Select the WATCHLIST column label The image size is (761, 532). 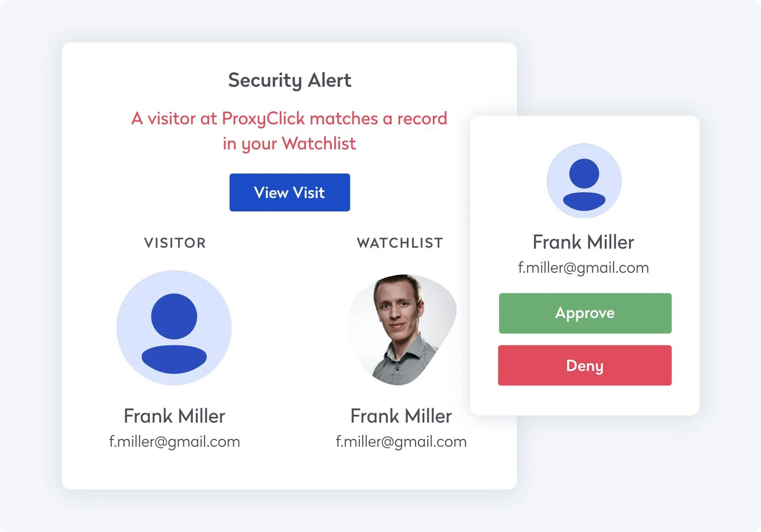[400, 243]
